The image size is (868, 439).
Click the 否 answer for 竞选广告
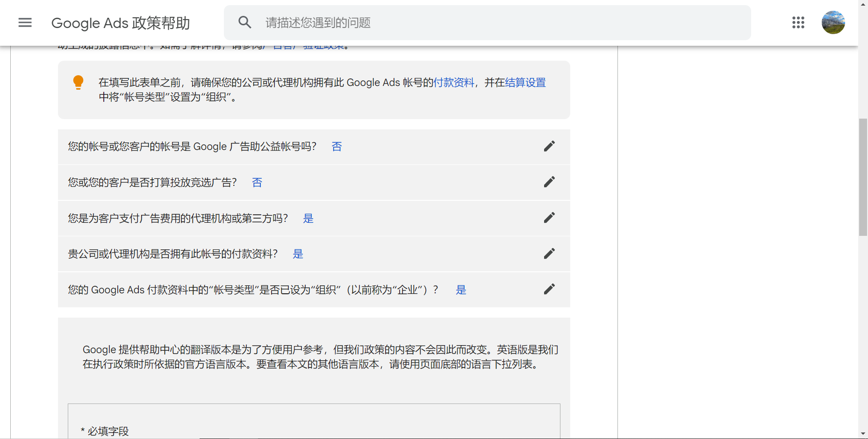257,183
